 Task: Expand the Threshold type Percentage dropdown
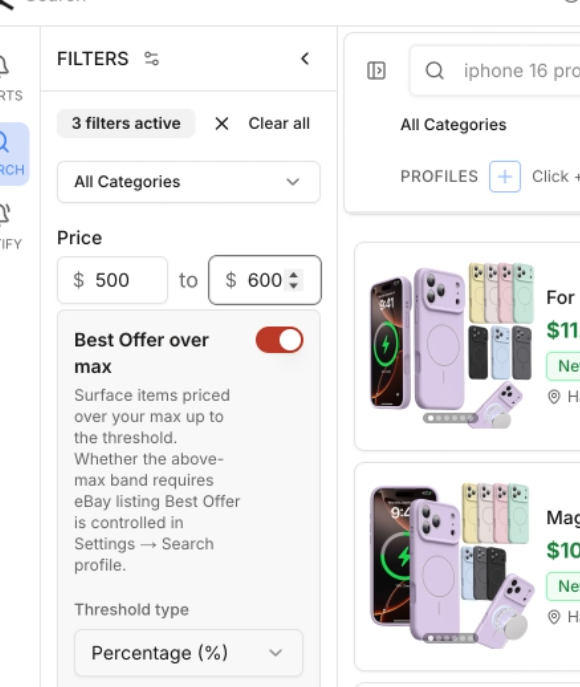[x=188, y=653]
